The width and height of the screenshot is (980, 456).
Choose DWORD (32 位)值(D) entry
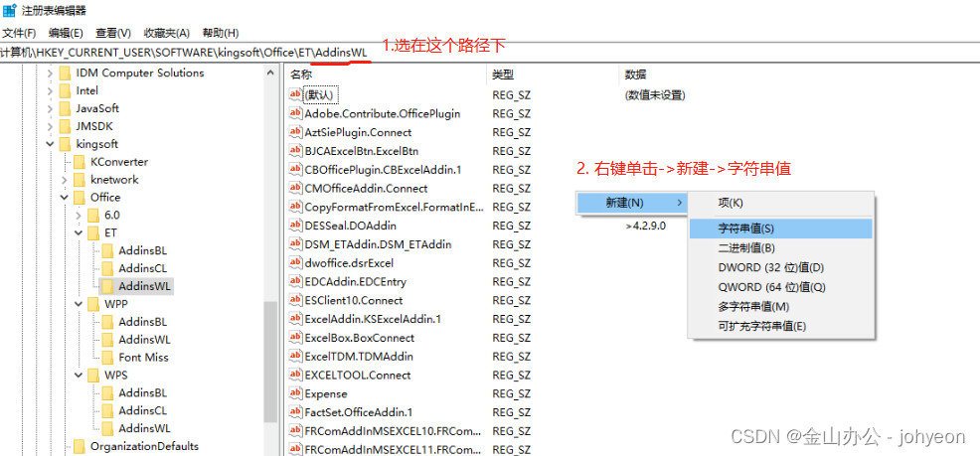point(780,267)
